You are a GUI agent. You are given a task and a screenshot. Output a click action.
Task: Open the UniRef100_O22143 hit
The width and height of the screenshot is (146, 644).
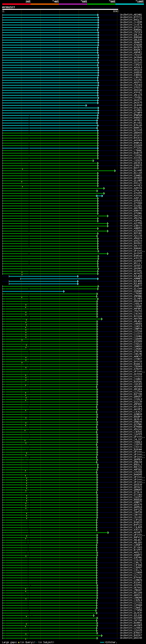(x=131, y=62)
